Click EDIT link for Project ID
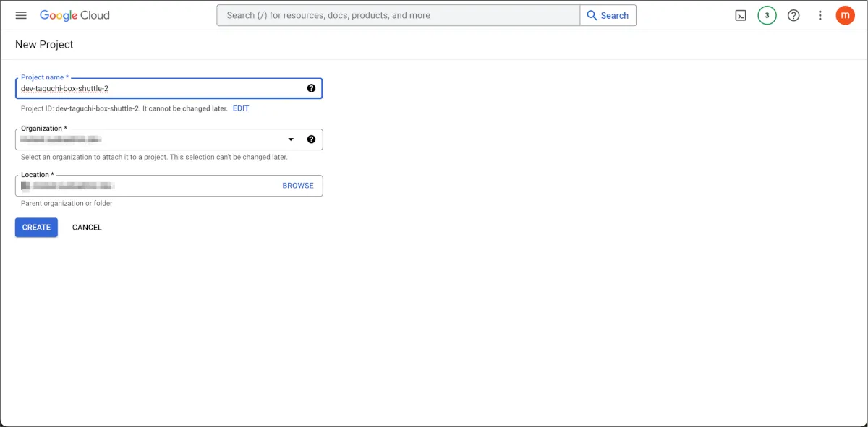868x427 pixels. click(x=241, y=108)
